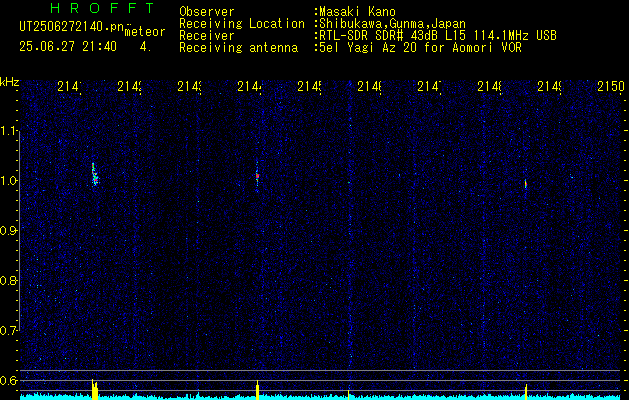Image resolution: width=629 pixels, height=400 pixels.
Task: Select the 5el Yagi Aomori VOR antenna text
Action: pyautogui.click(x=420, y=48)
